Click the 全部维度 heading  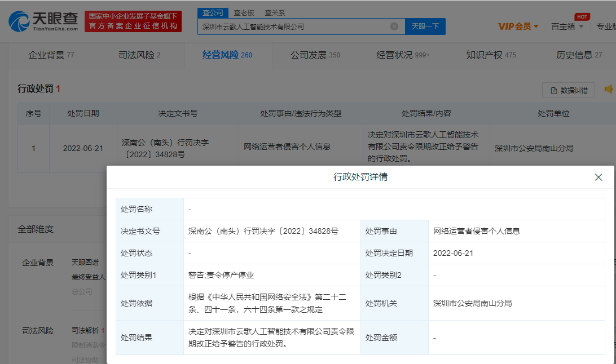pyautogui.click(x=36, y=229)
